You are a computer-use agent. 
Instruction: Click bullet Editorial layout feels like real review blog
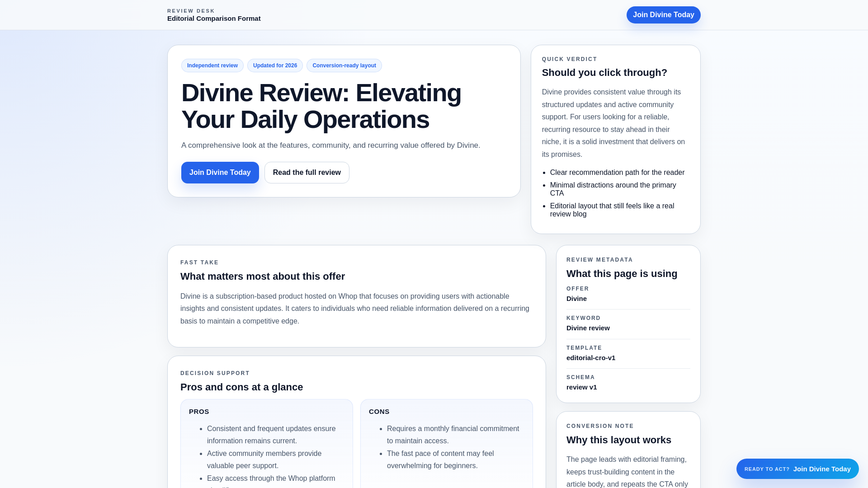[612, 210]
